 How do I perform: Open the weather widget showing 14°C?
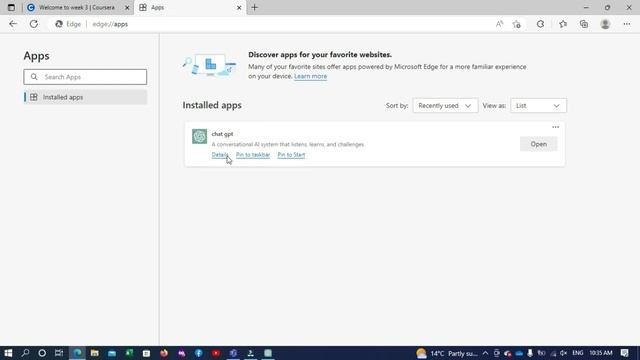(447, 353)
